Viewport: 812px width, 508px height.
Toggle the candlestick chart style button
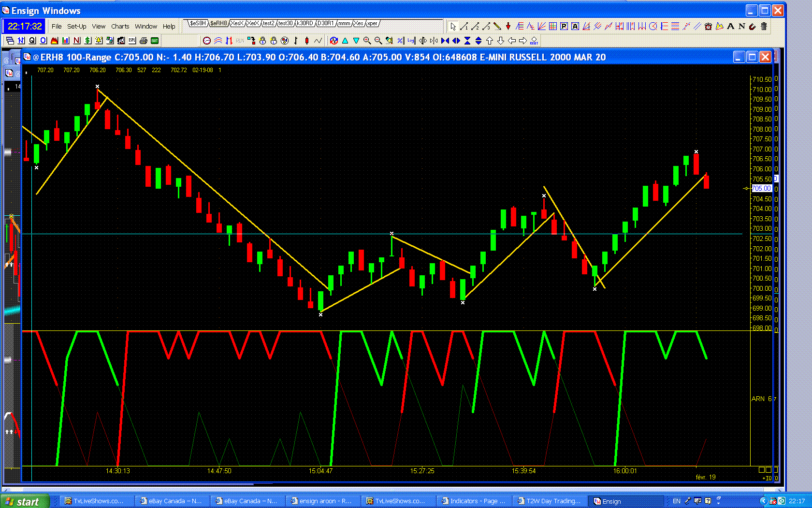[x=306, y=41]
